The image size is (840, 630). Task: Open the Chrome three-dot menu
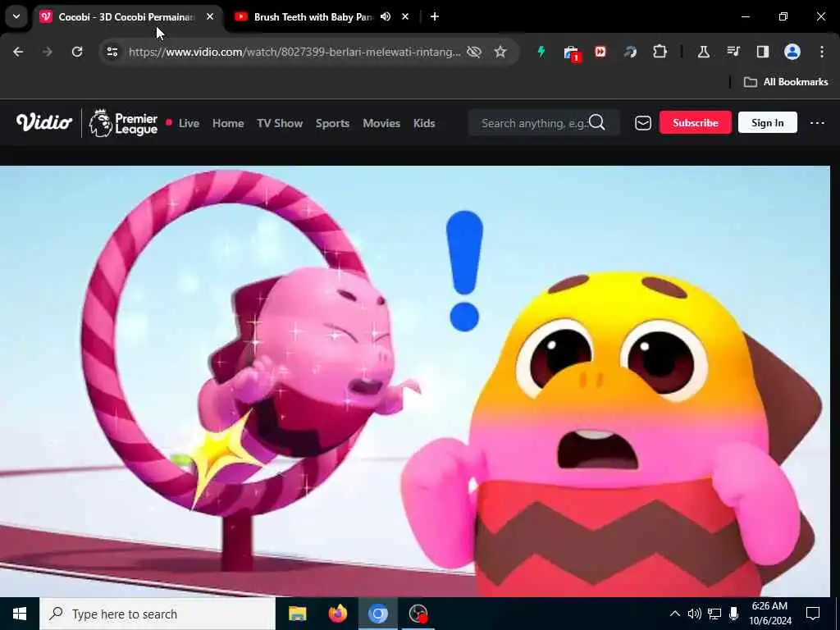tap(822, 52)
